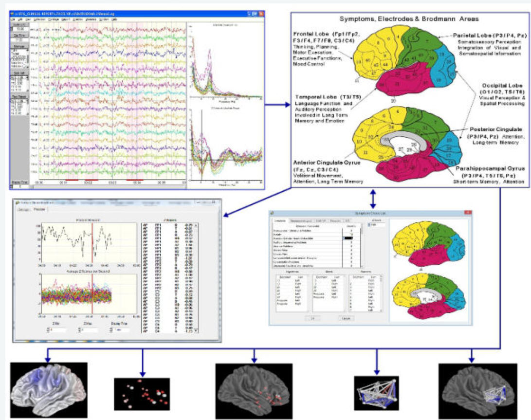Image resolution: width=531 pixels, height=420 pixels.
Task: Open the File menu in the EEG window
Action: [13, 19]
